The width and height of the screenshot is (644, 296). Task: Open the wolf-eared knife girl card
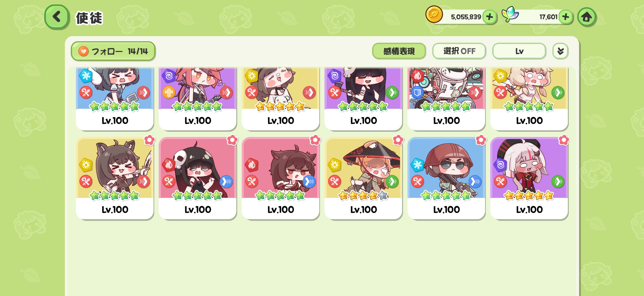(115, 178)
